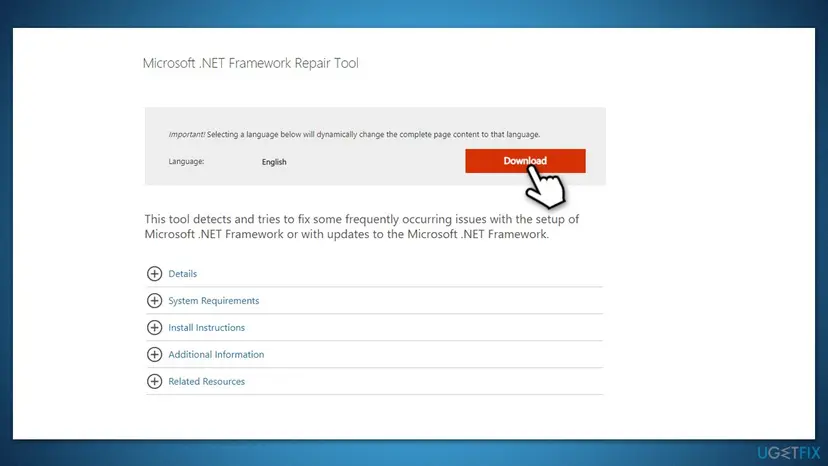
Task: Expand the Details section plus icon
Action: [154, 274]
